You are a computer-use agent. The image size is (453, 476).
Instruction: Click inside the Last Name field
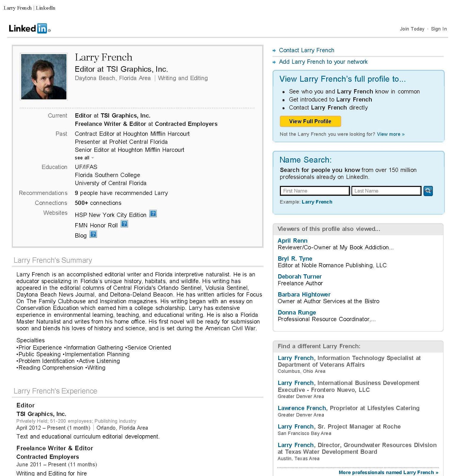tap(386, 191)
